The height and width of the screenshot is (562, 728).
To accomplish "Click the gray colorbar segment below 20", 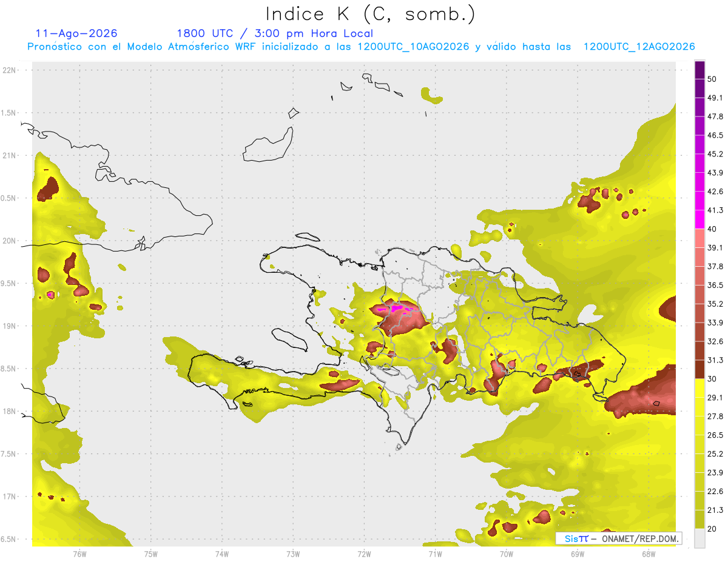I will (699, 538).
